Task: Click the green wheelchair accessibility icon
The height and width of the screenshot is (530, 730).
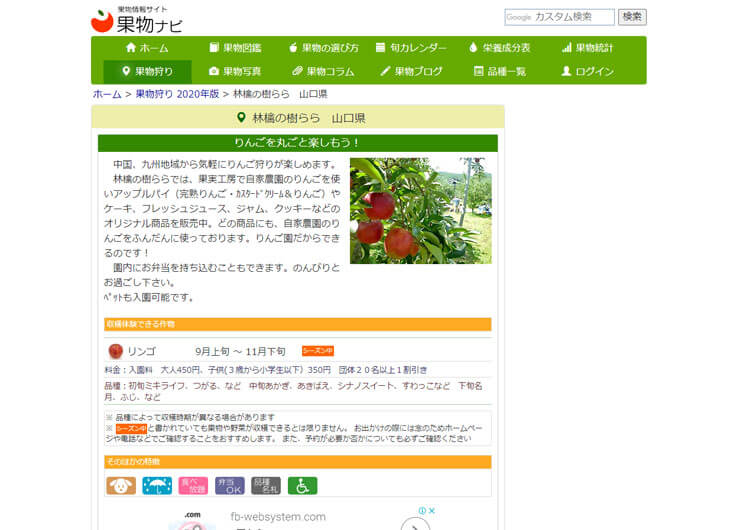Action: pyautogui.click(x=302, y=486)
